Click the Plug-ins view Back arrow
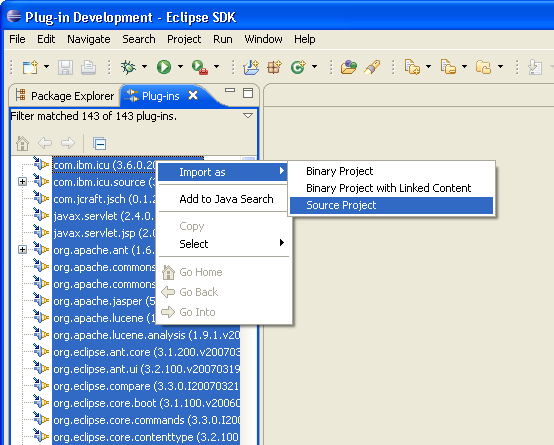Viewport: 554px width, 445px height. pyautogui.click(x=45, y=143)
